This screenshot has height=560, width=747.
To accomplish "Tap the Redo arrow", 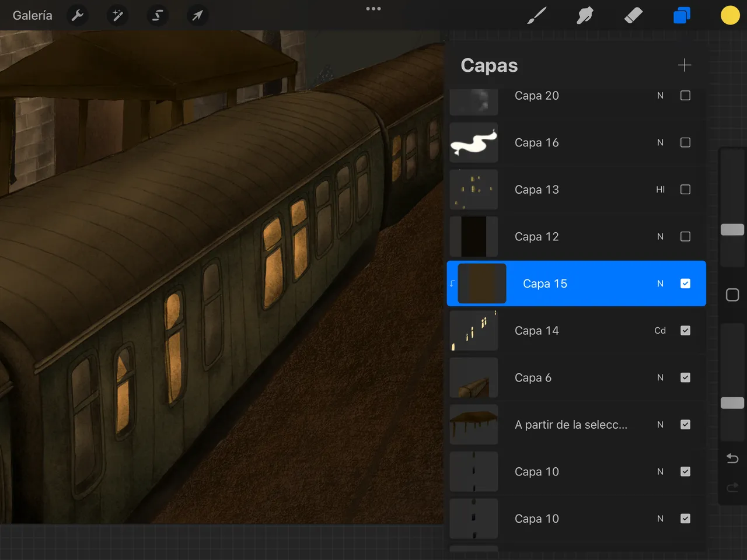I will coord(732,487).
